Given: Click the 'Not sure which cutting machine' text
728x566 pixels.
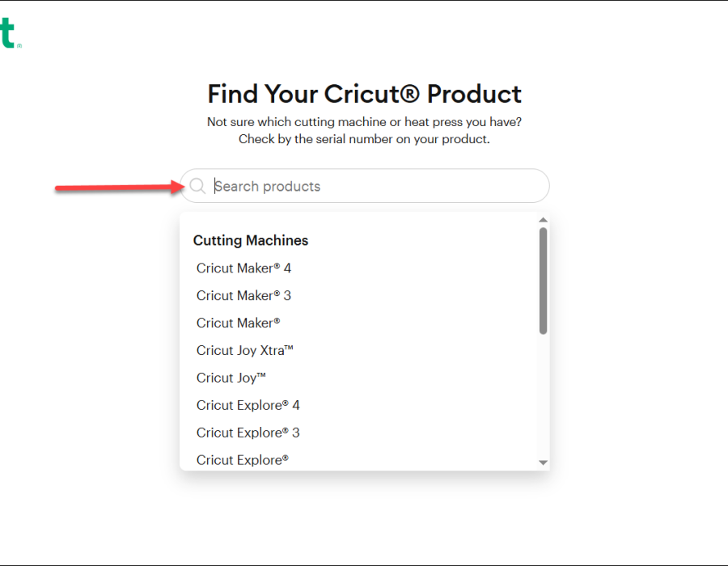Looking at the screenshot, I should tap(364, 123).
